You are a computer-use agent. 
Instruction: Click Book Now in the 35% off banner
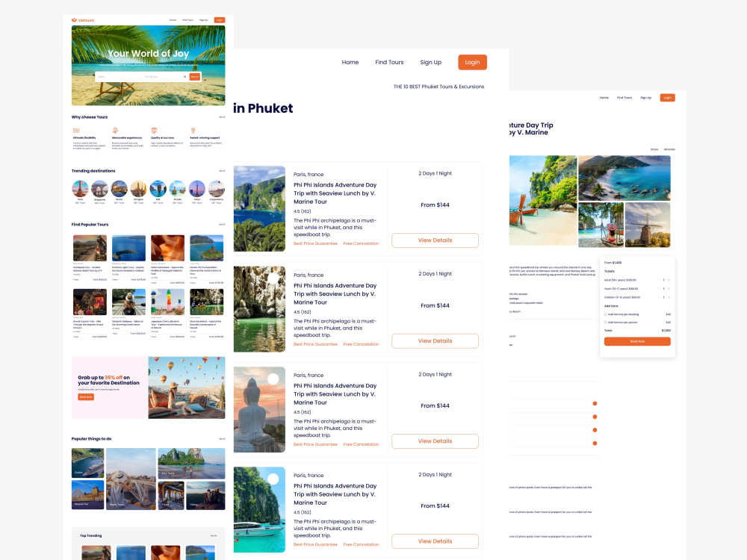tap(86, 396)
